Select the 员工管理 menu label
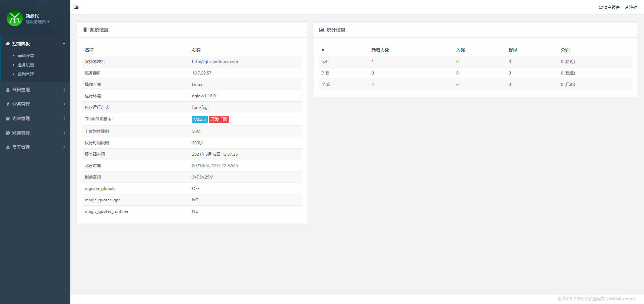 point(21,147)
